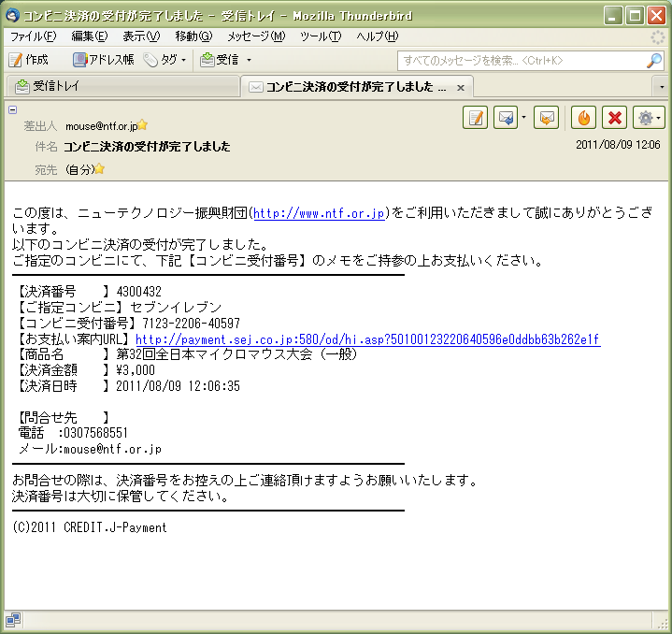This screenshot has width=672, height=634.
Task: Open the payment.sej.co.jp payment guide URL
Action: point(367,339)
